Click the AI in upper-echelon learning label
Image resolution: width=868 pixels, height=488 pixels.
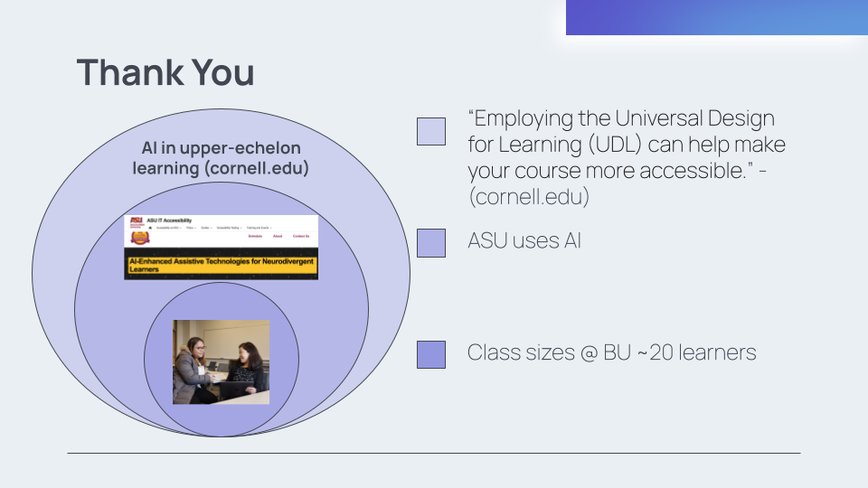(x=222, y=157)
